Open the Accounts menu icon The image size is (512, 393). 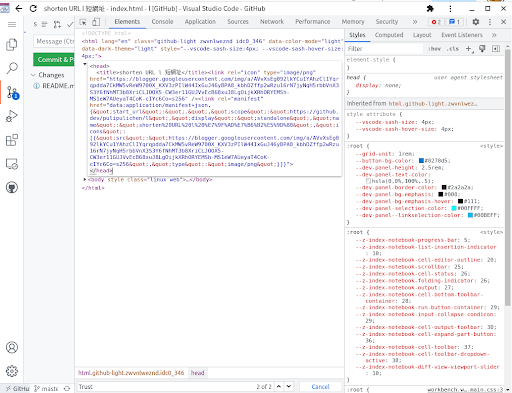tap(12, 347)
